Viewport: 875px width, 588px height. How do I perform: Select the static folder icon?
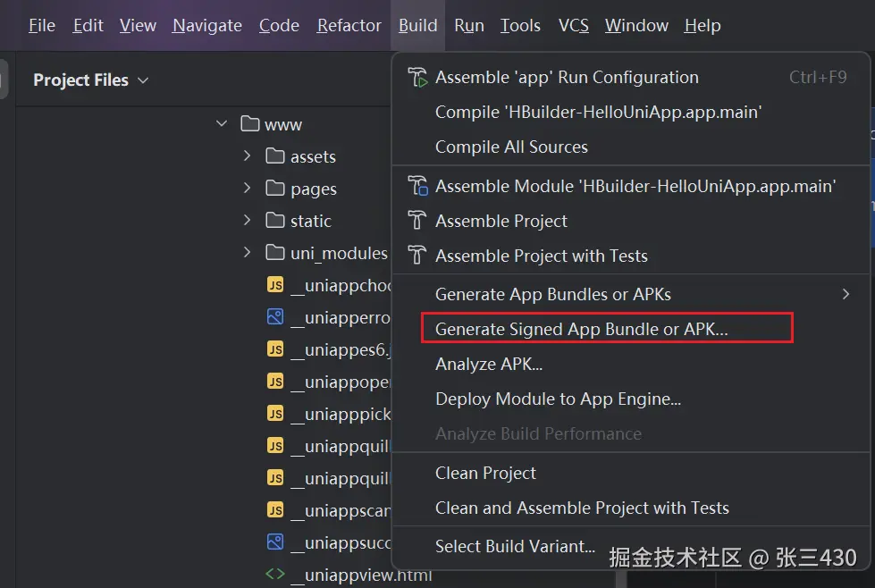pyautogui.click(x=275, y=221)
